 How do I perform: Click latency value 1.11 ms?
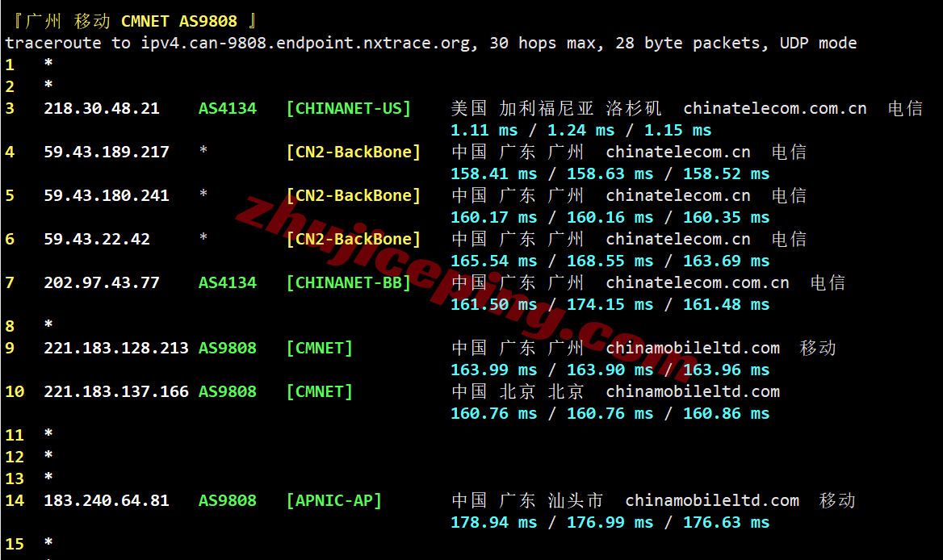pyautogui.click(x=484, y=131)
